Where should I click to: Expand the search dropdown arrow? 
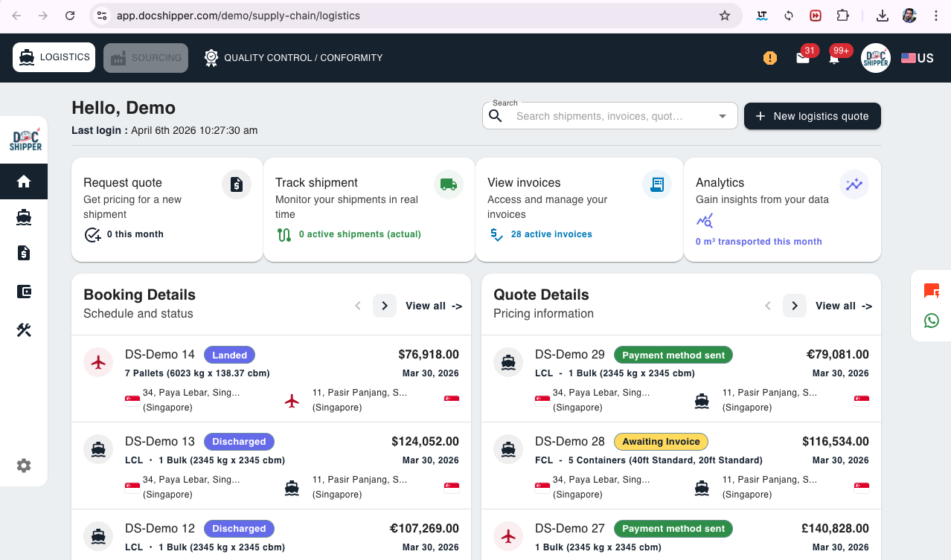[x=722, y=116]
